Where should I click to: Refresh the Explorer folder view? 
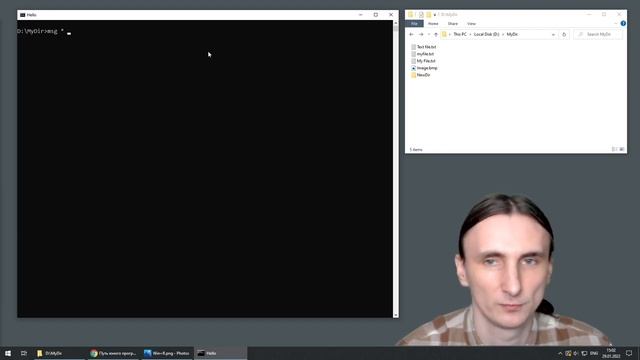(564, 35)
